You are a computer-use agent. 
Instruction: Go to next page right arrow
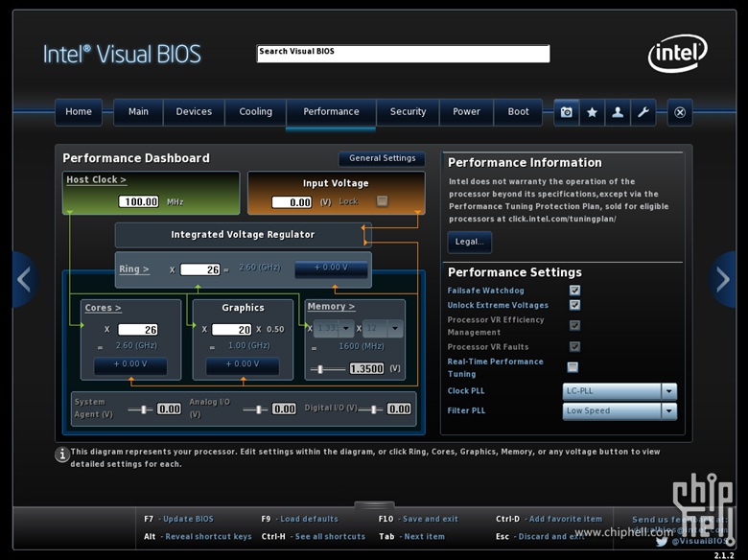723,279
